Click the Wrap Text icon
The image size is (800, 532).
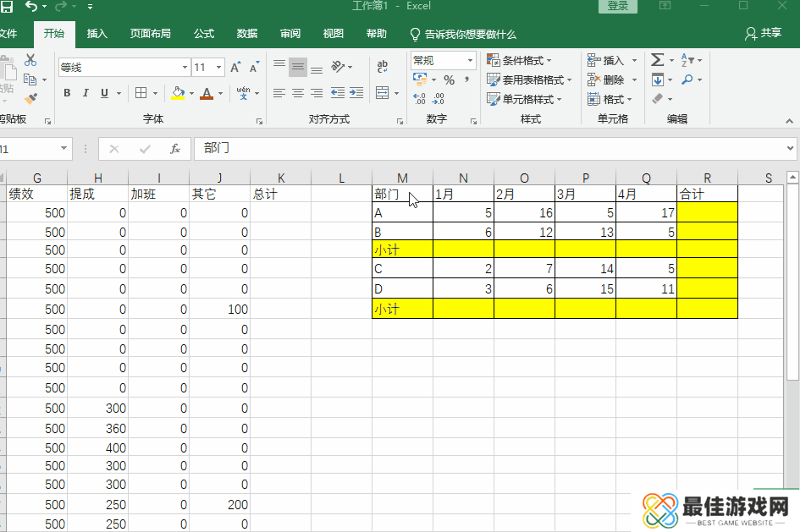(x=383, y=67)
